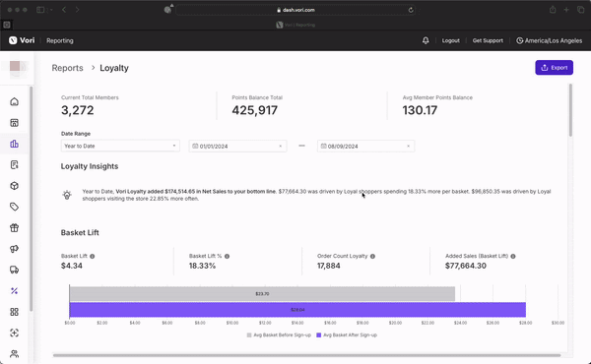Screen dimensions: 591x364
Task: Click the 17,884 order count value
Action: [x=329, y=266]
